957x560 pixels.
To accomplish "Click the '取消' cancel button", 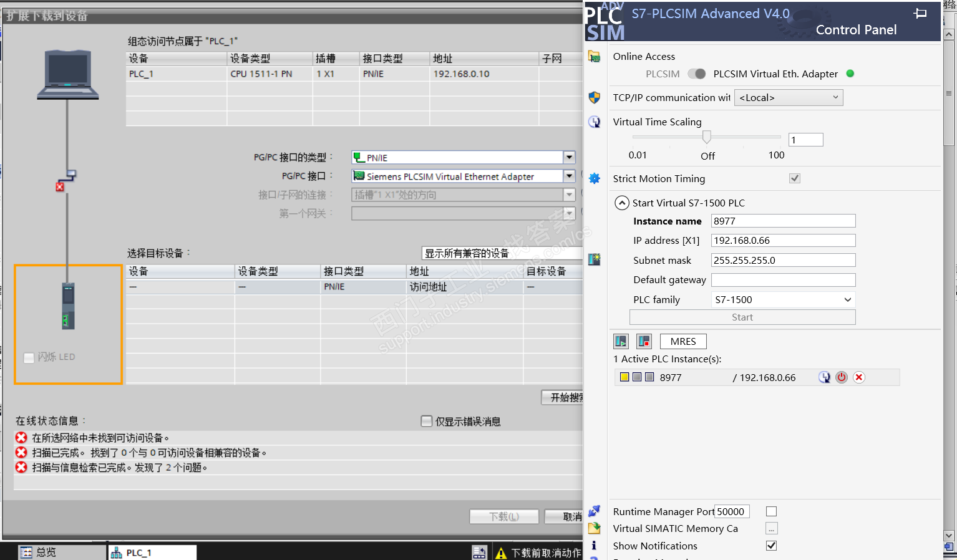I will (564, 516).
